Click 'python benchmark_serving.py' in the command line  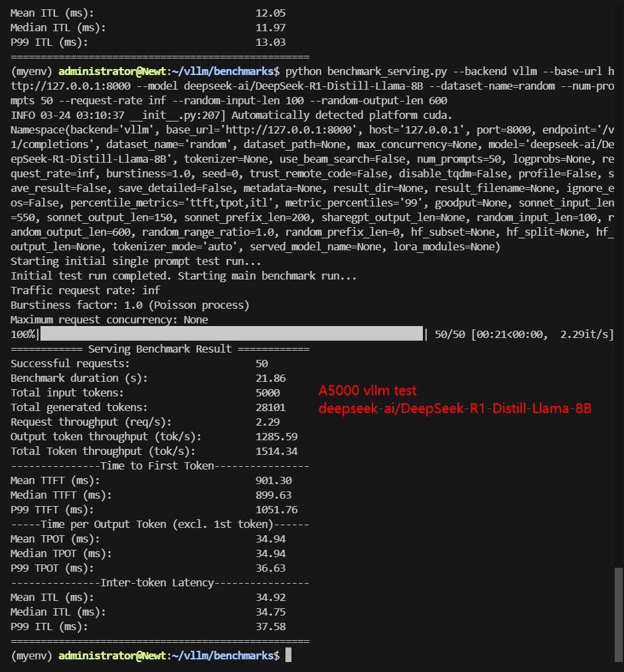coord(366,71)
